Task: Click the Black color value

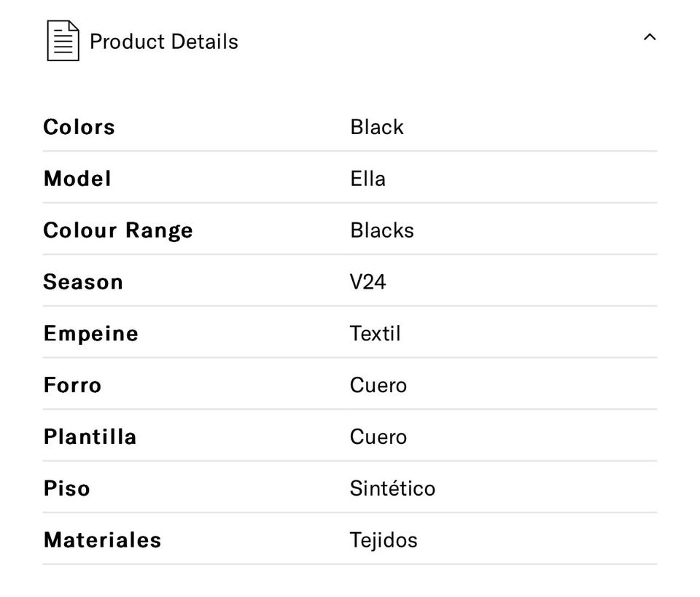Action: tap(376, 127)
